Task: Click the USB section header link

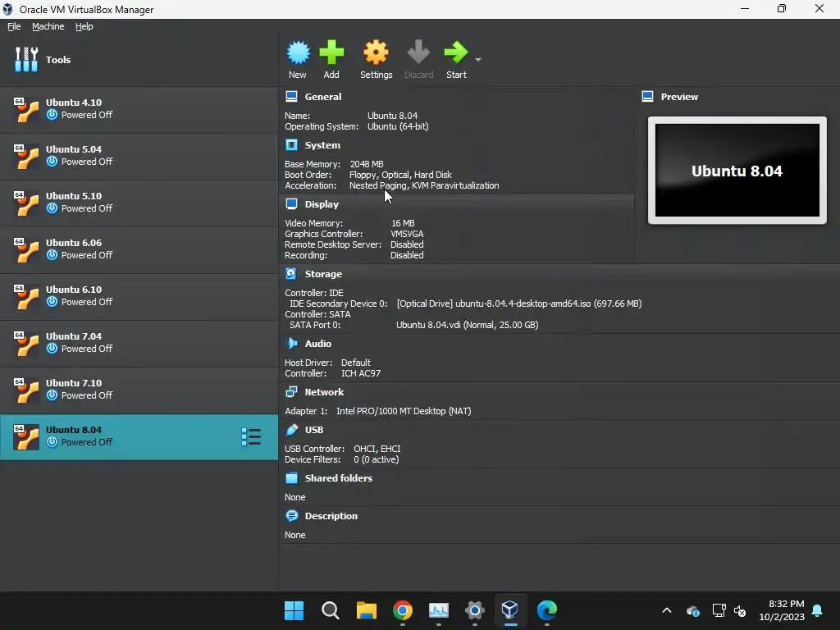Action: tap(314, 430)
